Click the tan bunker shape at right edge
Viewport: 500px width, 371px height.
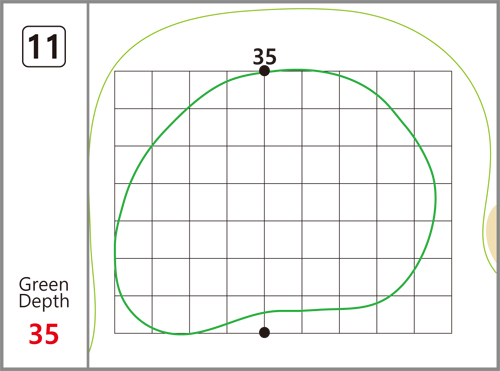tap(493, 233)
